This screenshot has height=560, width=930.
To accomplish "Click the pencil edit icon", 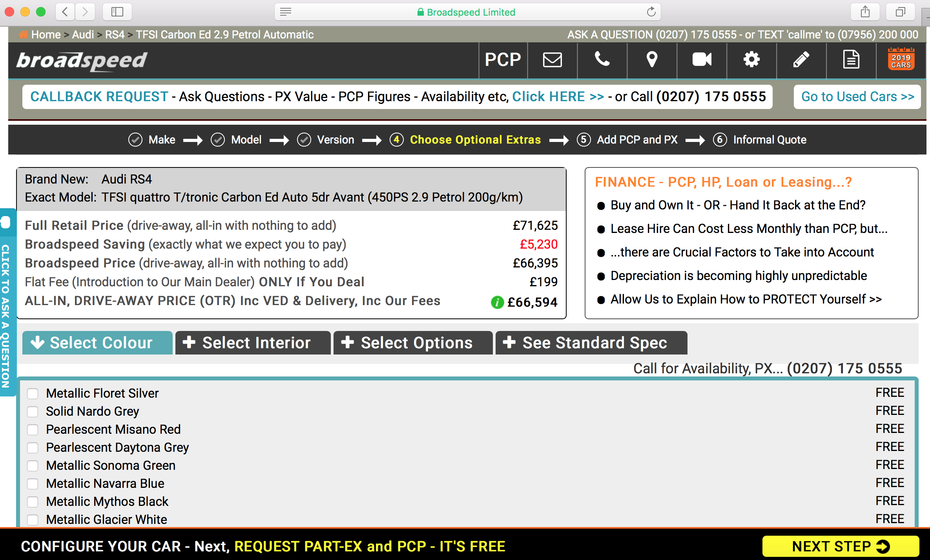I will tap(801, 60).
